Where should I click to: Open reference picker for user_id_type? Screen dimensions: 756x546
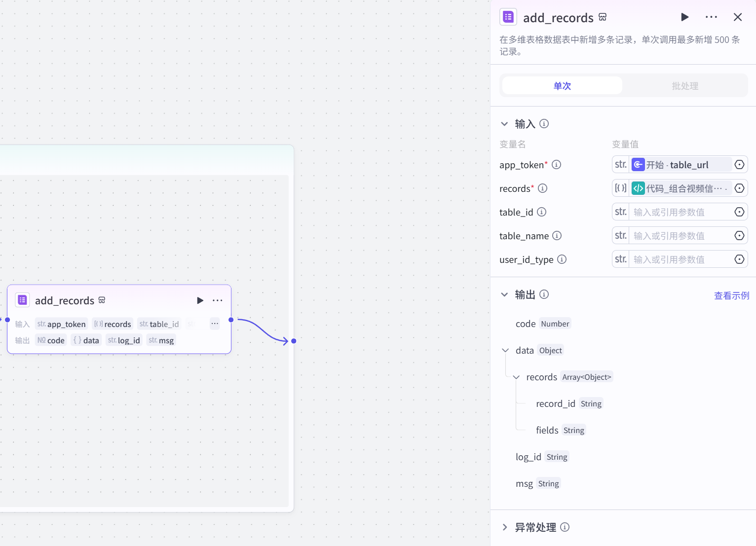pos(739,259)
